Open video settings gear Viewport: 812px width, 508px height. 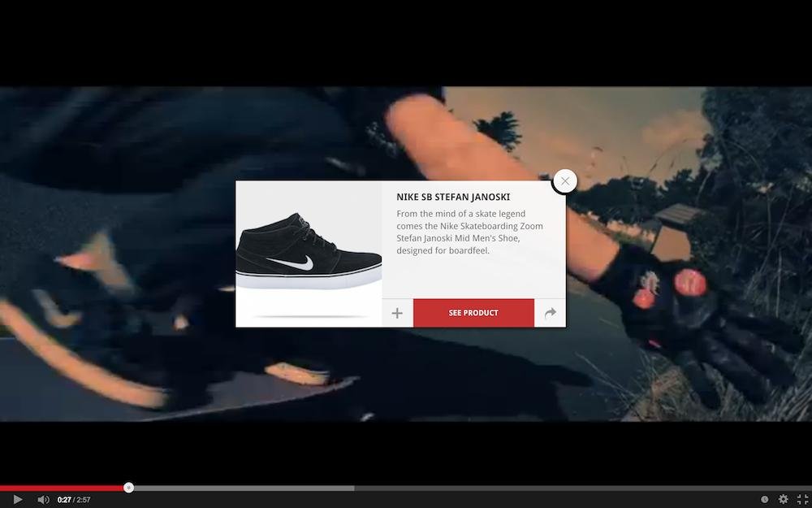(783, 499)
